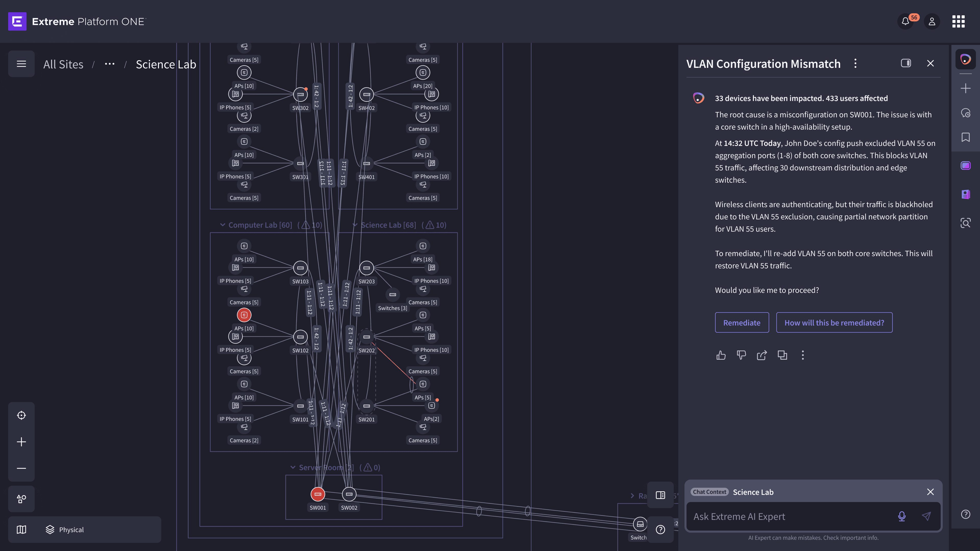Toggle the split view panel button

660,495
